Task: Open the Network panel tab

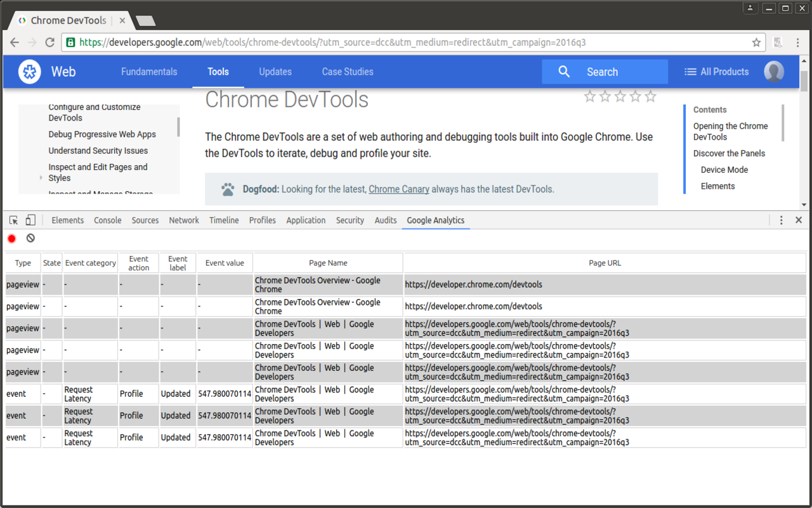Action: pos(184,220)
